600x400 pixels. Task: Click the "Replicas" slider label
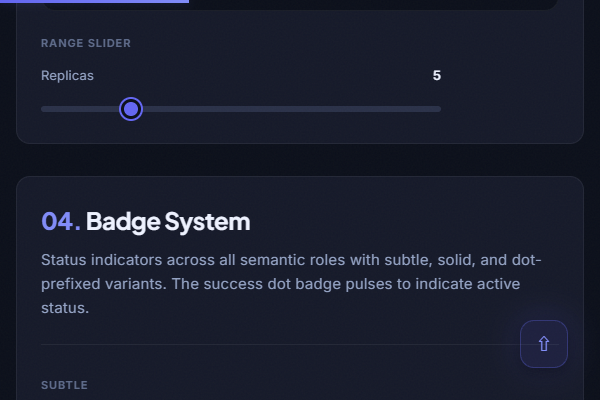(x=67, y=76)
